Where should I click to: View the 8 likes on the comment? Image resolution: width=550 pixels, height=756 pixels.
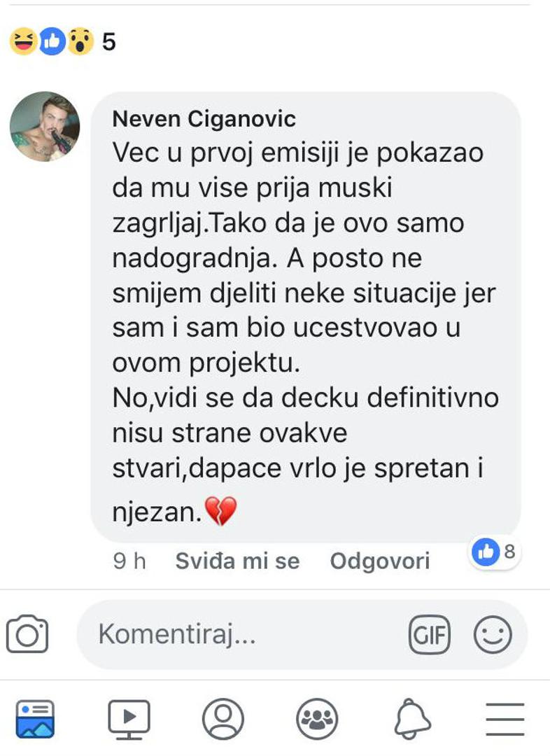click(x=494, y=552)
